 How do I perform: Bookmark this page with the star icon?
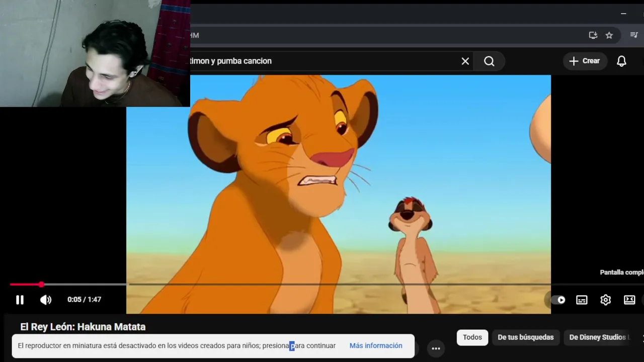pos(609,35)
